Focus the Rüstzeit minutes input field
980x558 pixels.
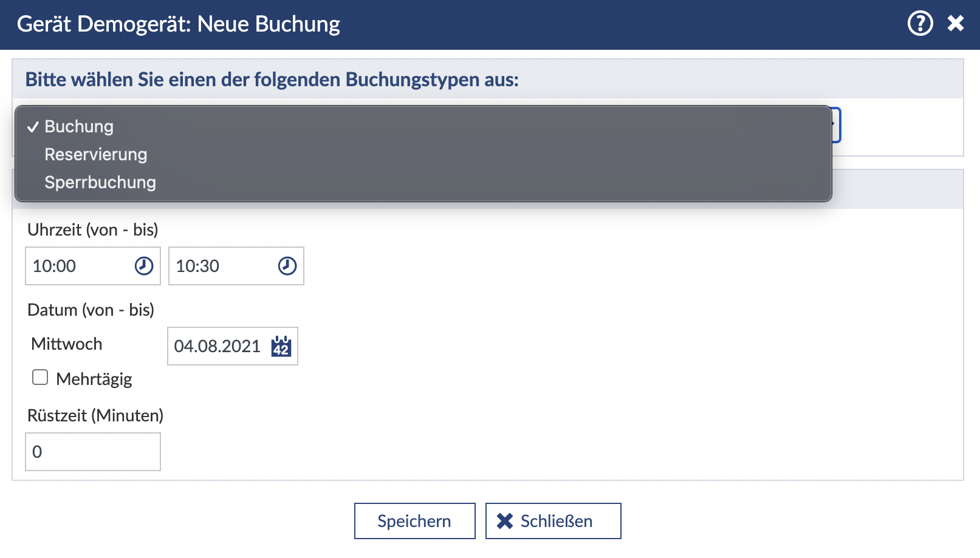(x=92, y=452)
